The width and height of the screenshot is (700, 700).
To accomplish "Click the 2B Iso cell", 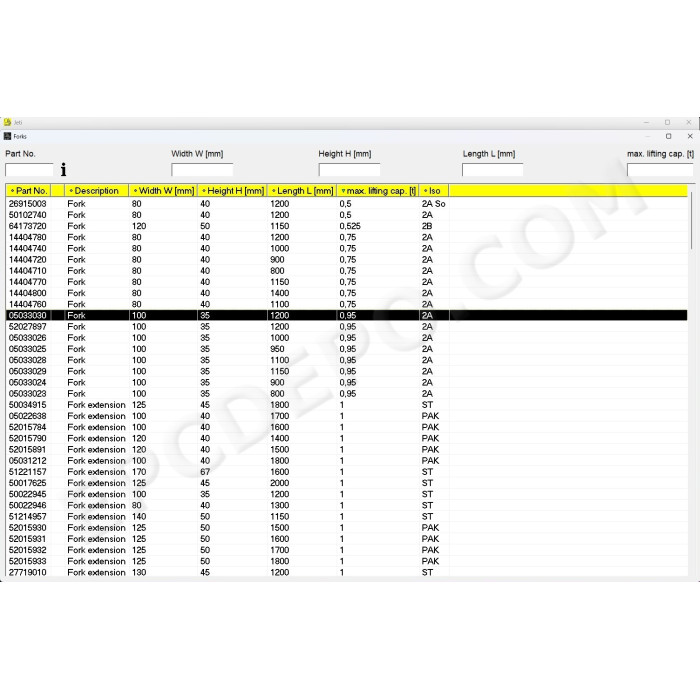I will pyautogui.click(x=427, y=226).
